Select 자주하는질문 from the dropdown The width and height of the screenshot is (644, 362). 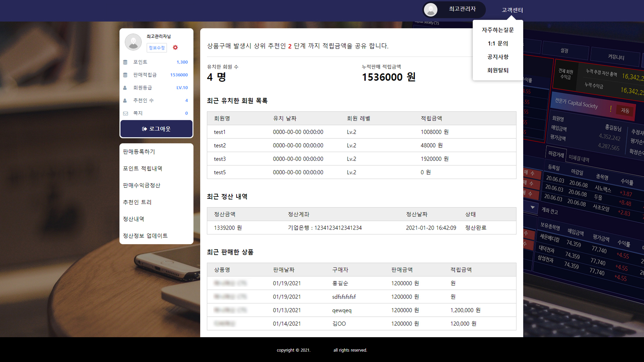(498, 30)
